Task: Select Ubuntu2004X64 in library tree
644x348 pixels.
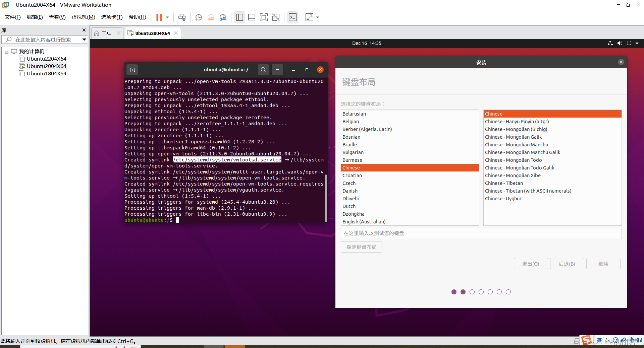Action: 47,66
